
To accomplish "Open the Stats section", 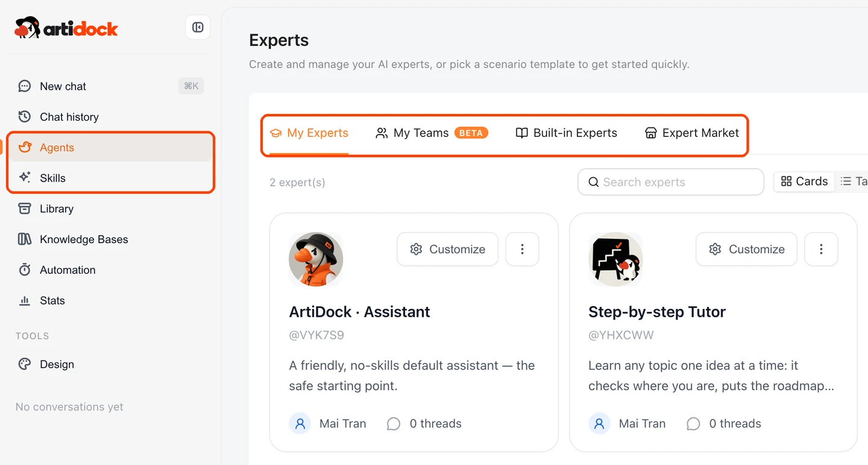I will pos(110,300).
